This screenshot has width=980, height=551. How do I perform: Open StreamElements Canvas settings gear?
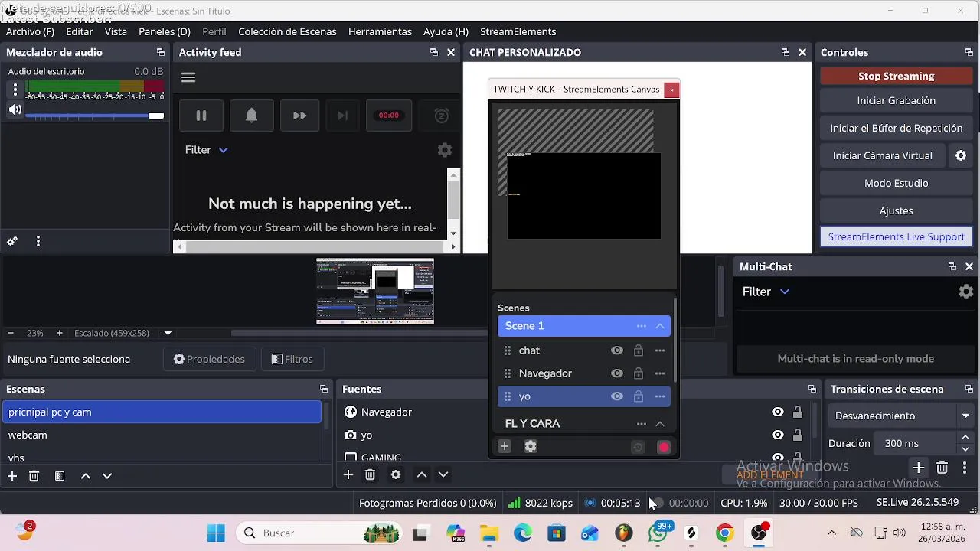click(x=531, y=447)
